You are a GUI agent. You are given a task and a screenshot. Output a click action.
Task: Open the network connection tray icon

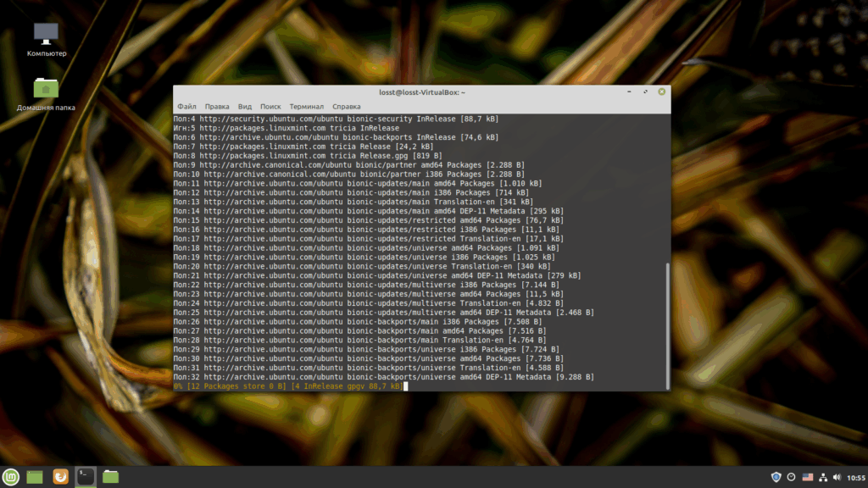pyautogui.click(x=823, y=477)
